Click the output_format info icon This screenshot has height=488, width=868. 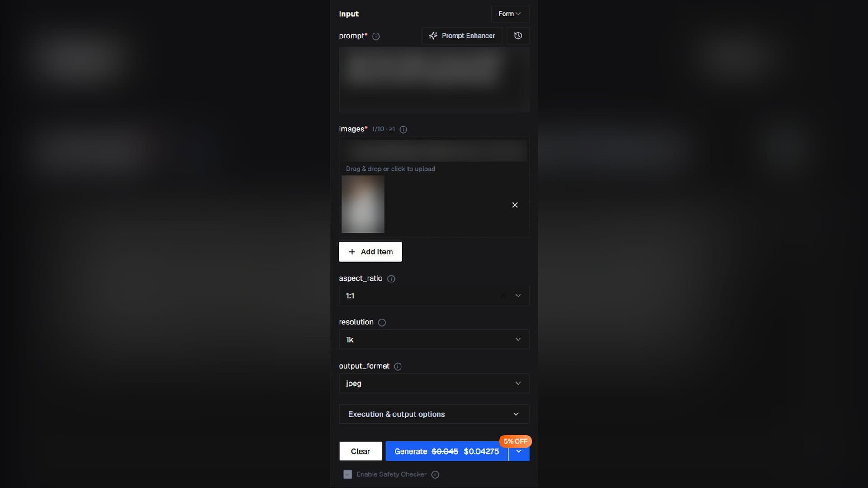click(x=398, y=366)
